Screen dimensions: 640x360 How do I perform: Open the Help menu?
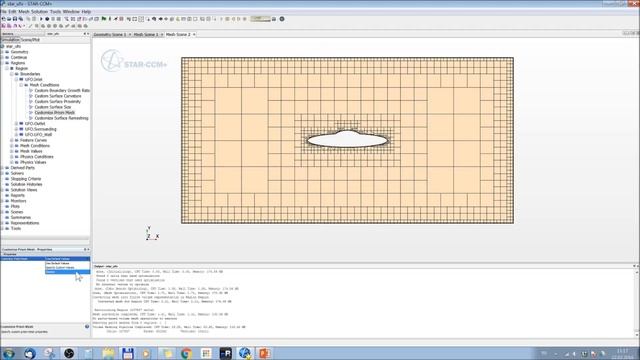pos(86,12)
